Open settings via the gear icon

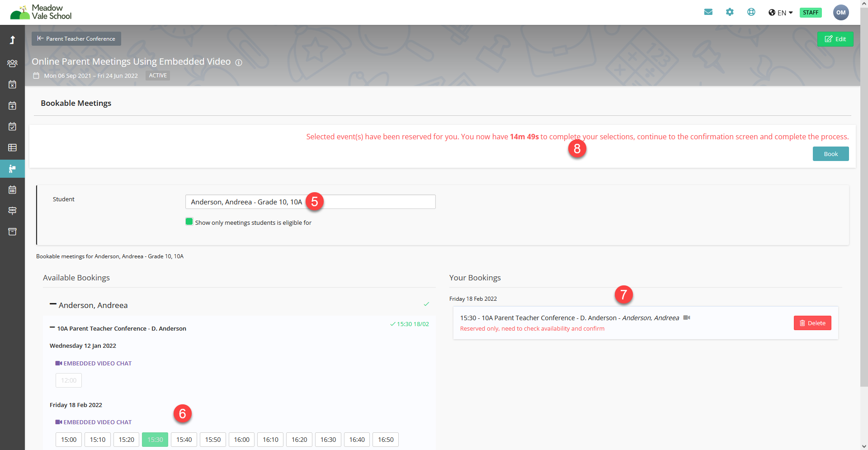[730, 12]
